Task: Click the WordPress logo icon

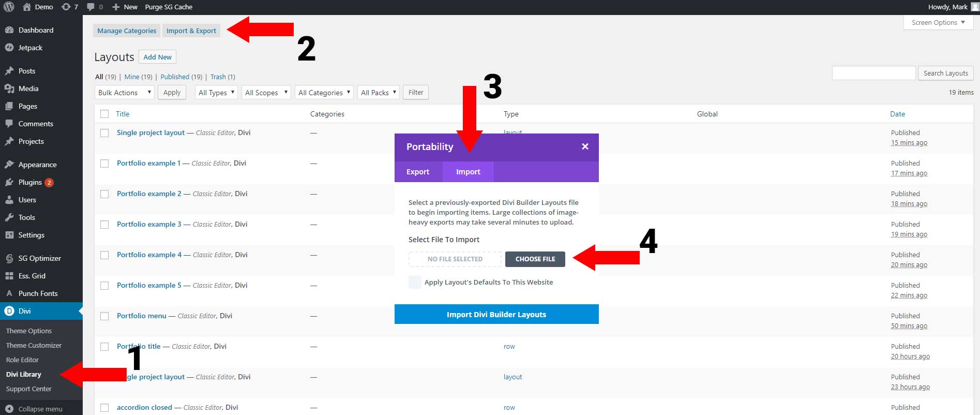Action: coord(9,7)
